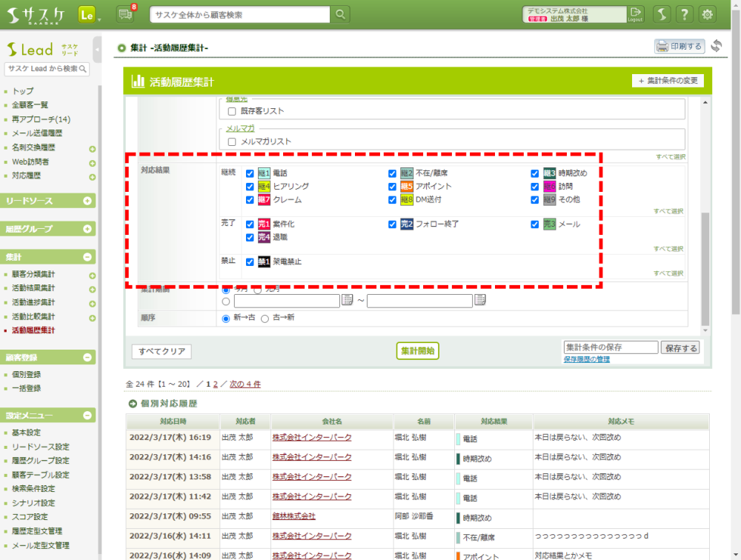Uncheck the ヒアリング checkbox
The image size is (741, 560).
pyautogui.click(x=250, y=187)
